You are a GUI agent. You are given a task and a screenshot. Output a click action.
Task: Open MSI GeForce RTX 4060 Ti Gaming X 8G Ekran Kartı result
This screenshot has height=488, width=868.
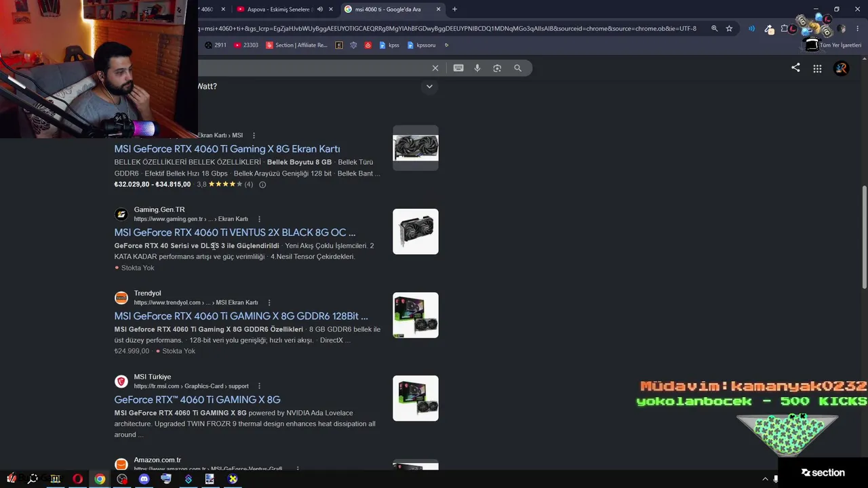click(227, 149)
